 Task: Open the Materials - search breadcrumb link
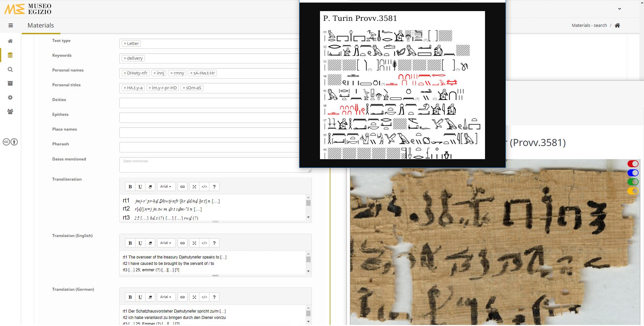(589, 25)
